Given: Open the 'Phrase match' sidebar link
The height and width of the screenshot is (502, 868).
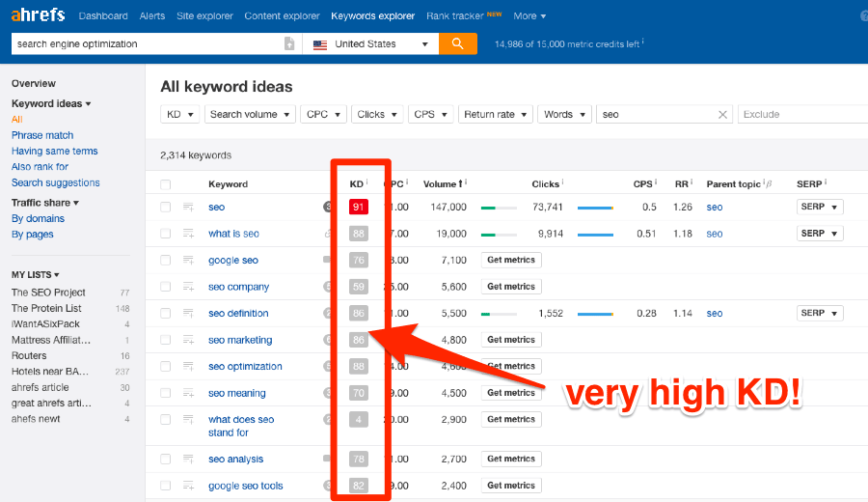Looking at the screenshot, I should tap(42, 135).
